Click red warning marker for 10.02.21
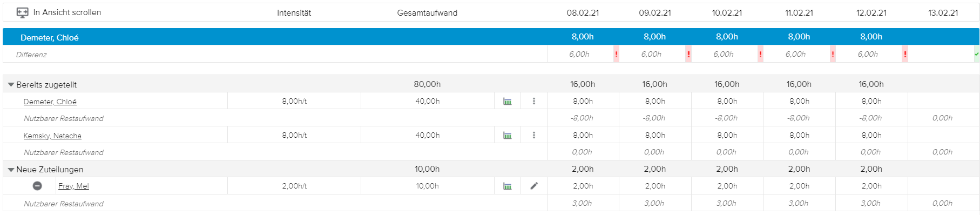This screenshot has width=980, height=215. 760,54
